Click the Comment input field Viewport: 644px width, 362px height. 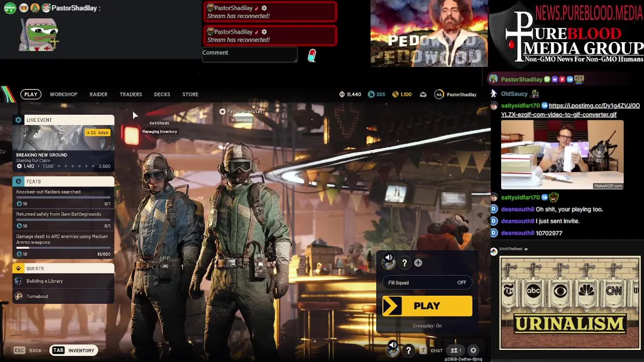click(x=250, y=55)
